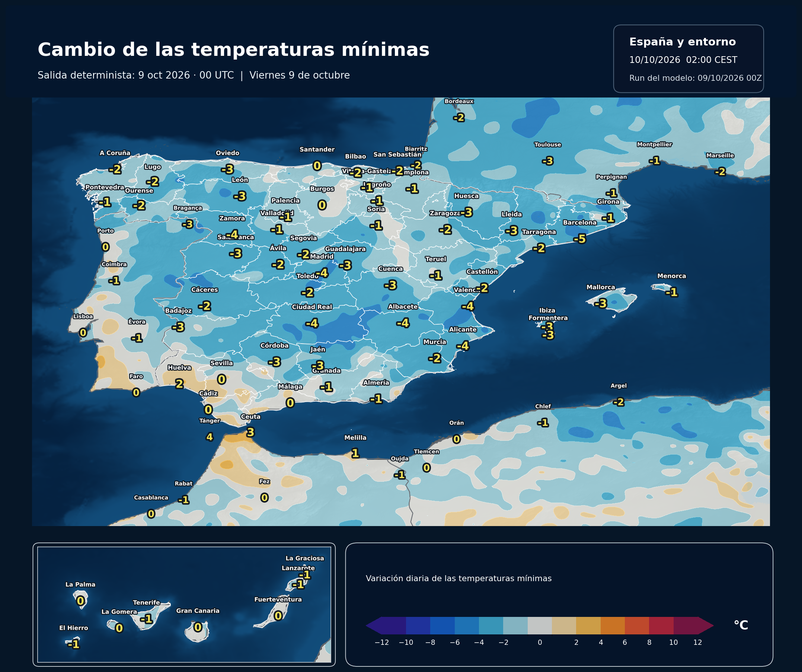
Task: Select the 'España y entorno' heading
Action: tap(683, 42)
